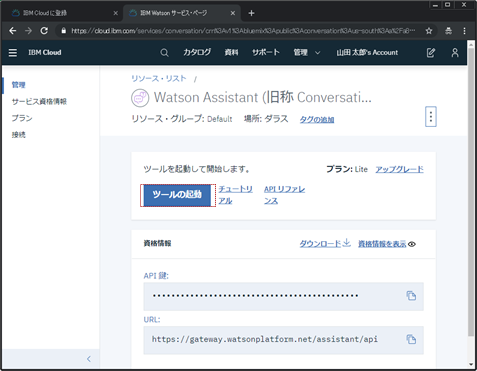Click the Watson Assistant page title

pos(263,97)
